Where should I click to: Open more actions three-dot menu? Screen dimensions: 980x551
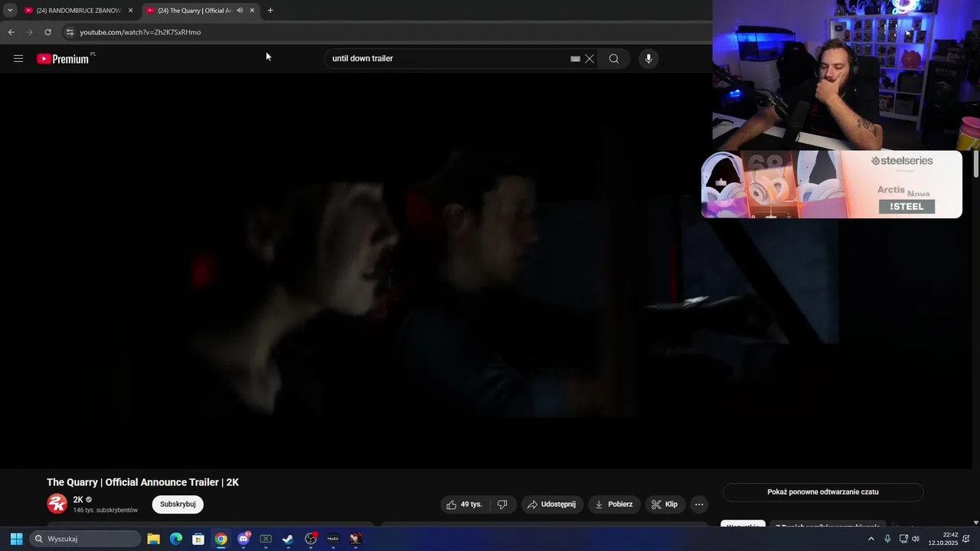click(x=698, y=504)
